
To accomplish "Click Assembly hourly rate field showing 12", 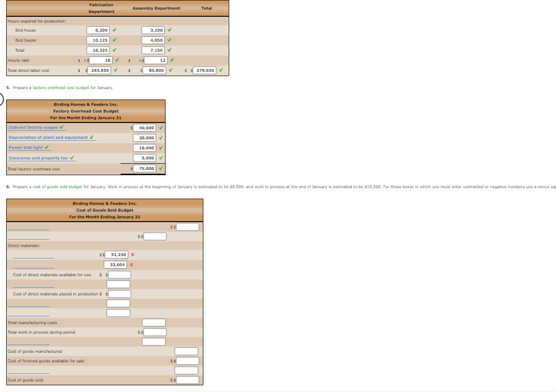I will tap(156, 60).
